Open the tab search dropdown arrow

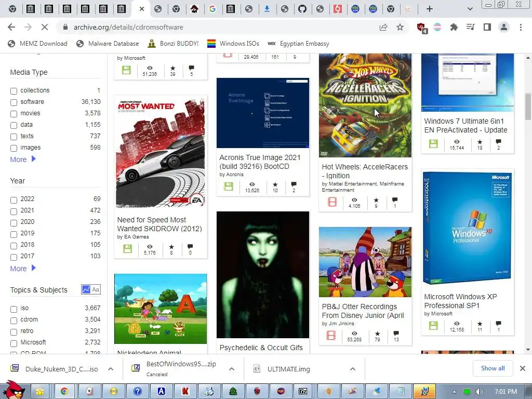pos(470,9)
